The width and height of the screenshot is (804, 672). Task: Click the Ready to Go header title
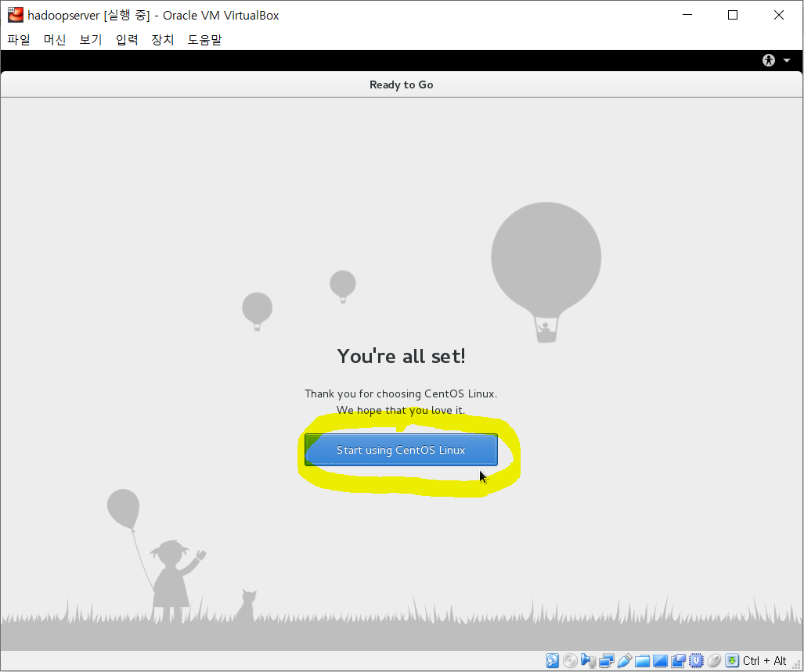click(x=401, y=84)
